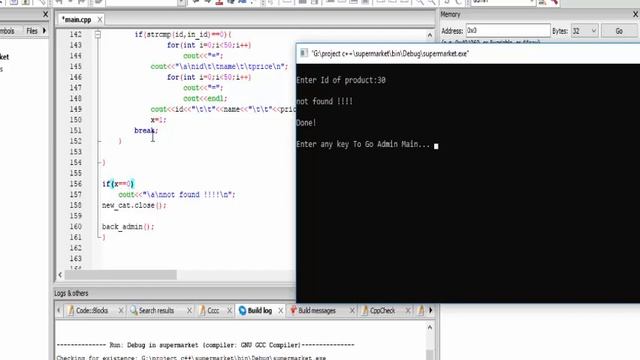Click 'new_cat.close();' on line 158
Image resolution: width=640 pixels, height=360 pixels.
pos(134,205)
